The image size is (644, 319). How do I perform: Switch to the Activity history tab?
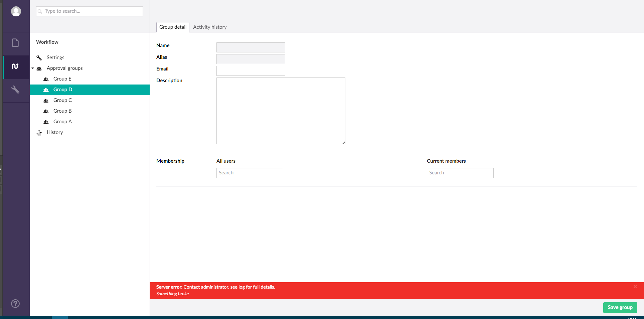[x=210, y=27]
